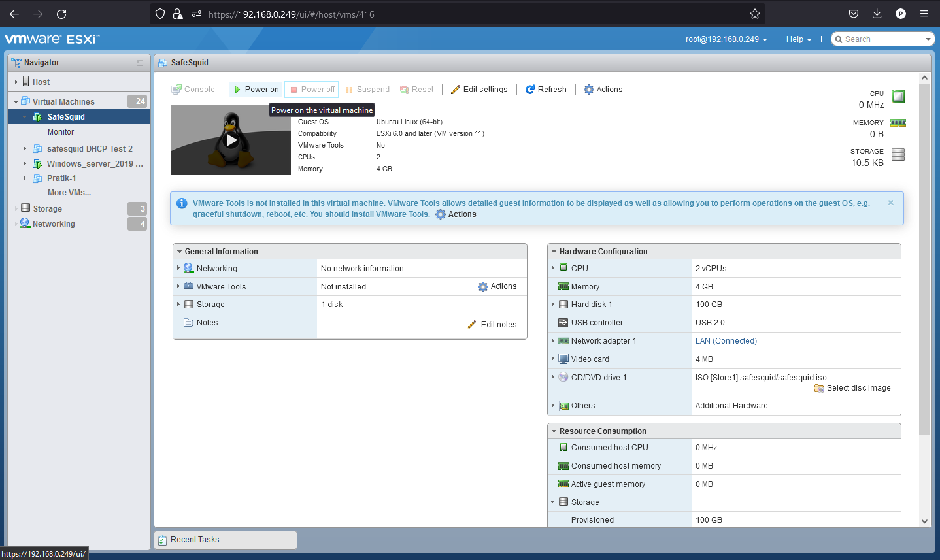Click the gear icon in VMware Tools warning

click(x=441, y=214)
